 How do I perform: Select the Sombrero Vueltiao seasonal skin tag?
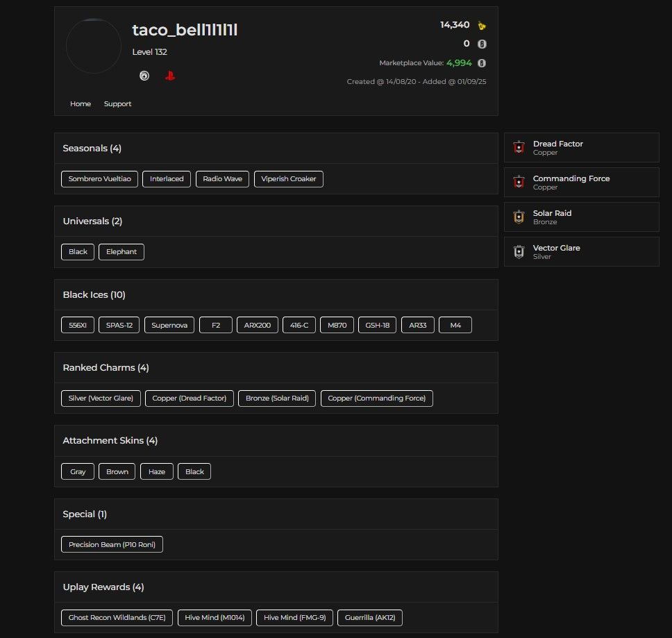click(x=99, y=179)
